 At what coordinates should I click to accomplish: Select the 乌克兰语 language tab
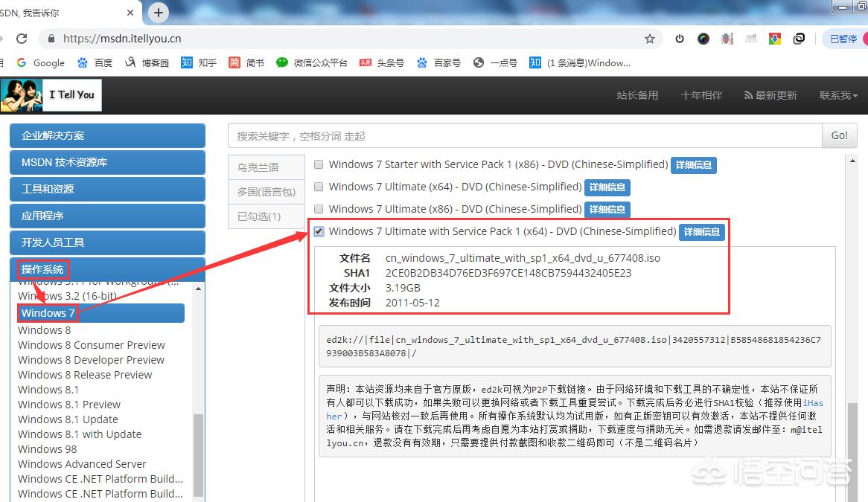[267, 167]
